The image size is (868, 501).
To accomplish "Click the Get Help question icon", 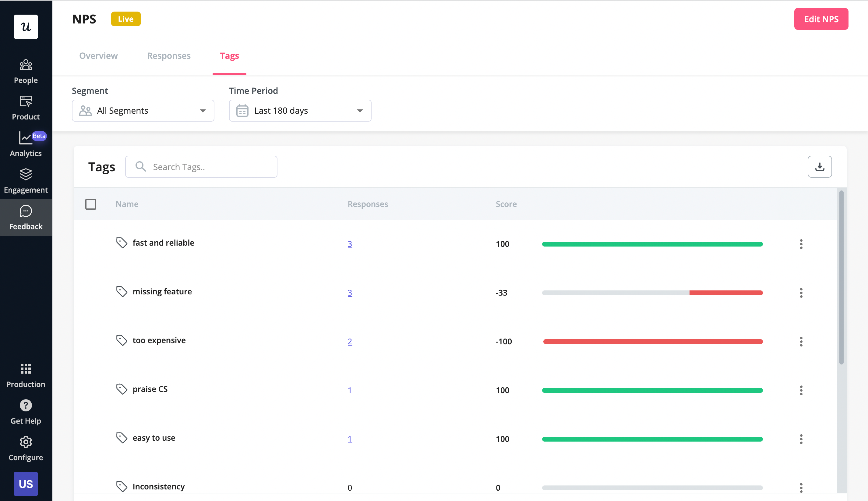I will [26, 405].
